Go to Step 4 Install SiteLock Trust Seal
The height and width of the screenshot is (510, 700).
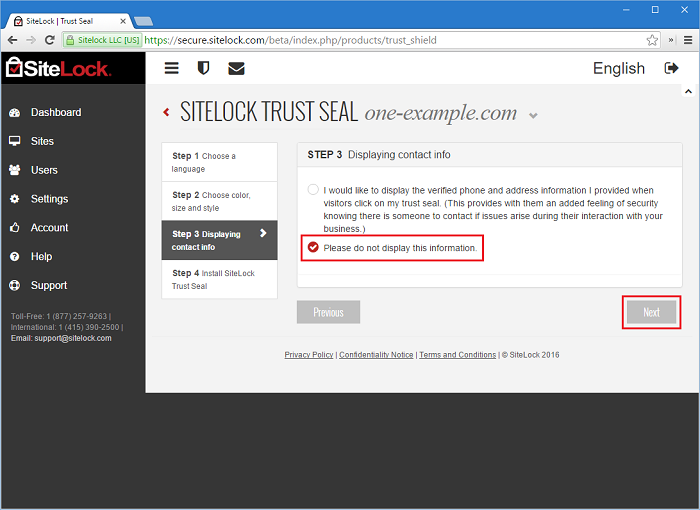pyautogui.click(x=219, y=279)
